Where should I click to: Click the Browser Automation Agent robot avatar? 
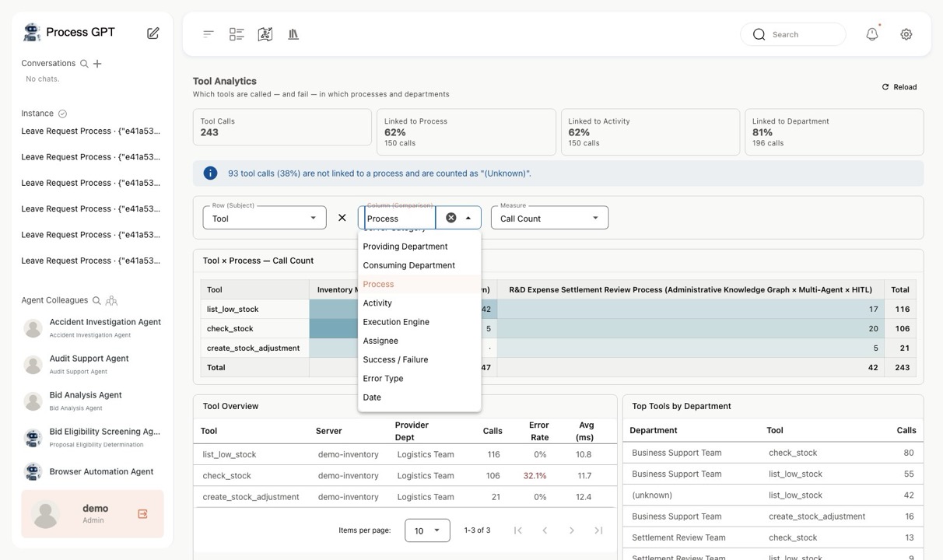click(33, 471)
